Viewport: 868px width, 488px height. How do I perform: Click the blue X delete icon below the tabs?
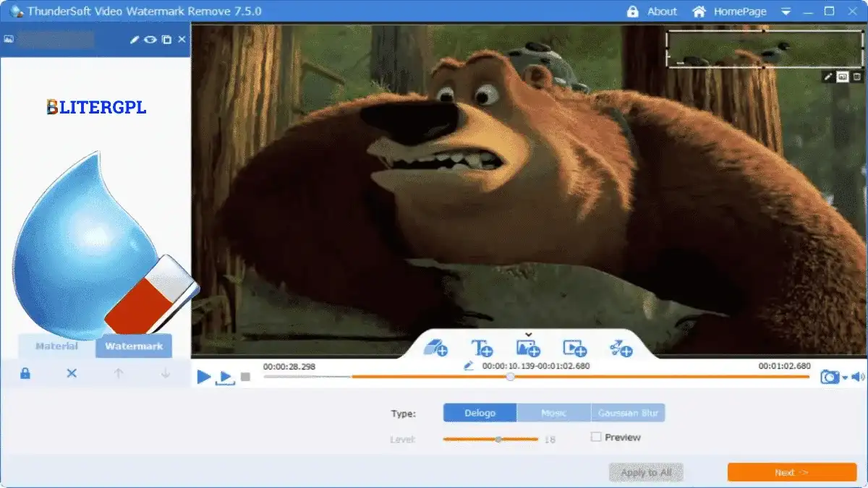pos(72,373)
